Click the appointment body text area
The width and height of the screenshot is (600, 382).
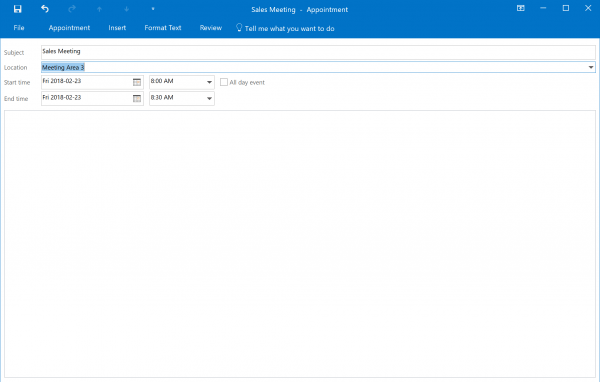(300, 244)
